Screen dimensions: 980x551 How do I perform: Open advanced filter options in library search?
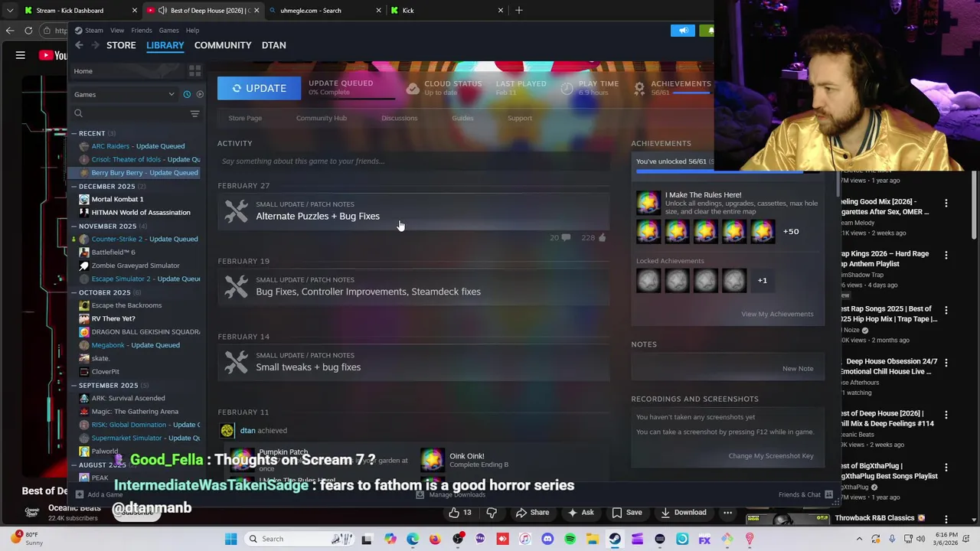click(194, 113)
